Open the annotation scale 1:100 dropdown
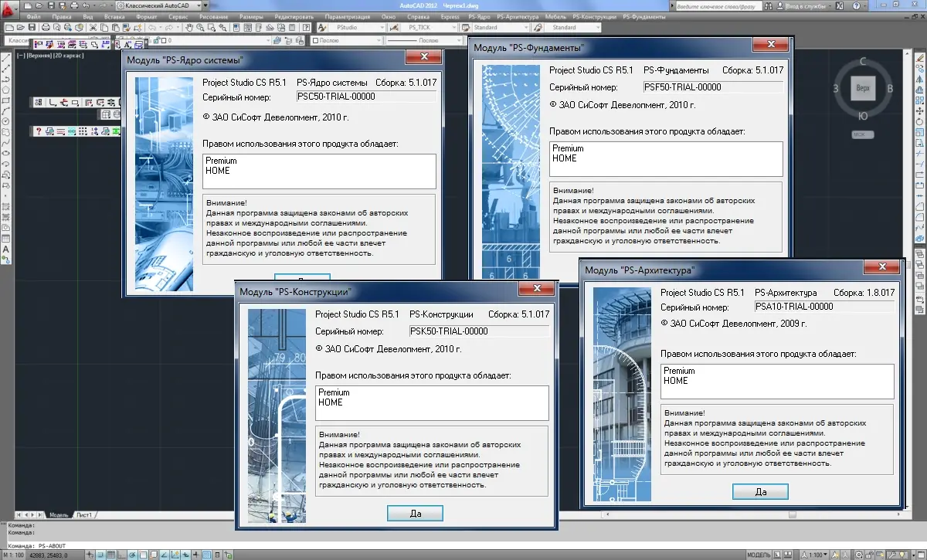Image resolution: width=927 pixels, height=560 pixels. pos(814,555)
